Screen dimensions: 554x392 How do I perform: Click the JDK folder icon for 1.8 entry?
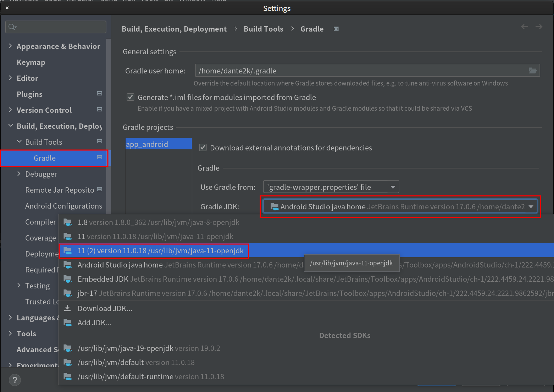pyautogui.click(x=67, y=222)
